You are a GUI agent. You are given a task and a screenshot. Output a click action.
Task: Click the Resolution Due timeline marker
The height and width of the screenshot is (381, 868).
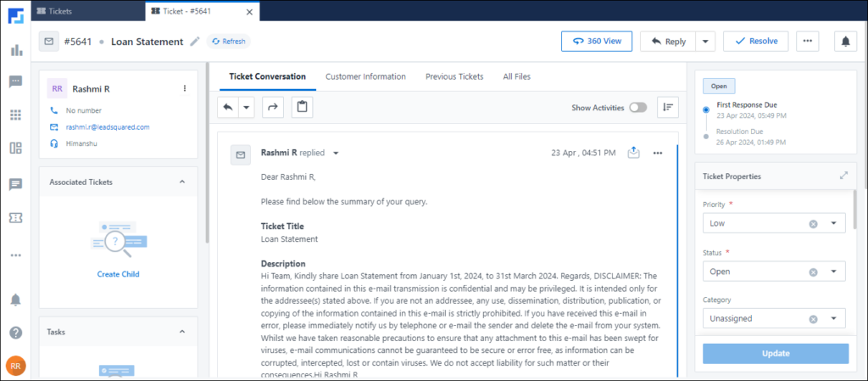click(705, 136)
